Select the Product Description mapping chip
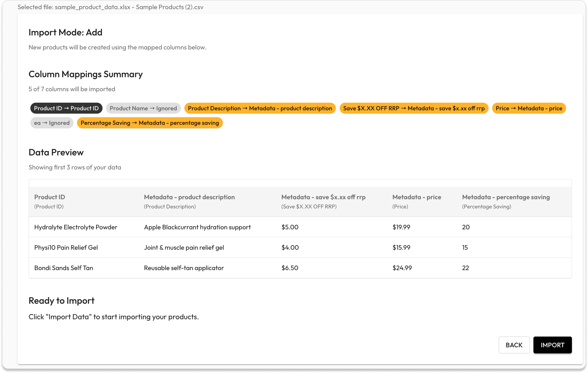 point(260,108)
